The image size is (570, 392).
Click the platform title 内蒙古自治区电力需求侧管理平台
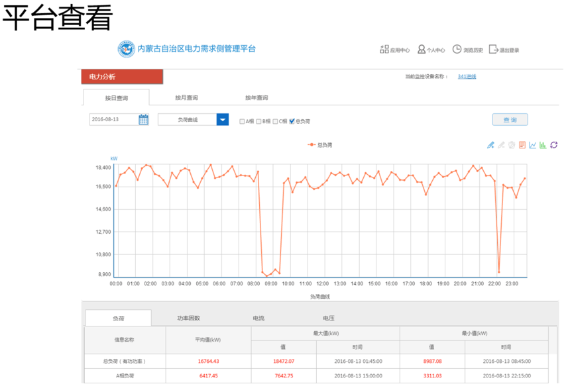197,49
